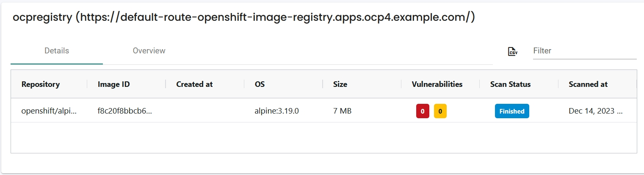Click the yellow medium vulnerabilities badge
The image size is (644, 175).
point(440,111)
